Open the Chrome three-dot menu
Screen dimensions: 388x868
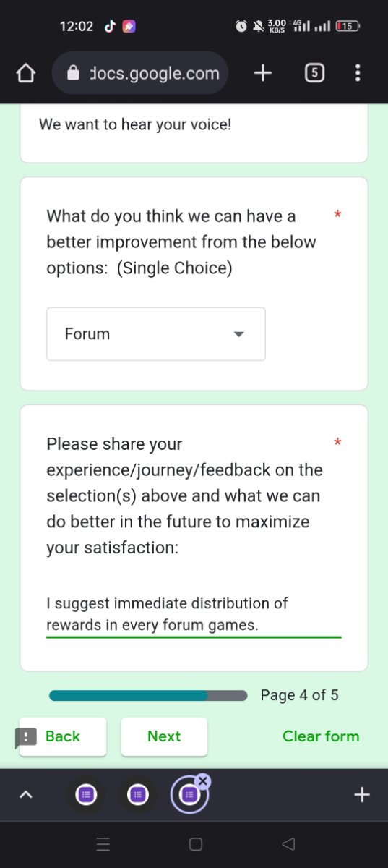tap(358, 73)
